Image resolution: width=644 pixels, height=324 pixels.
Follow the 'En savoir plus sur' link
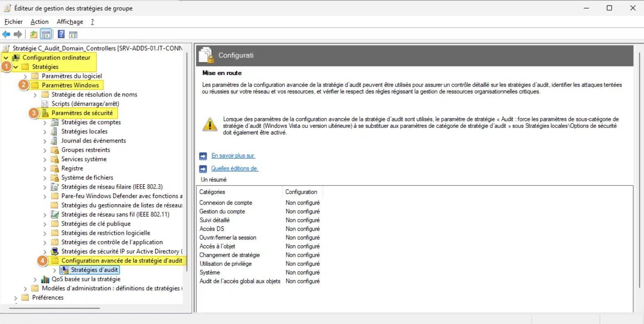[233, 156]
